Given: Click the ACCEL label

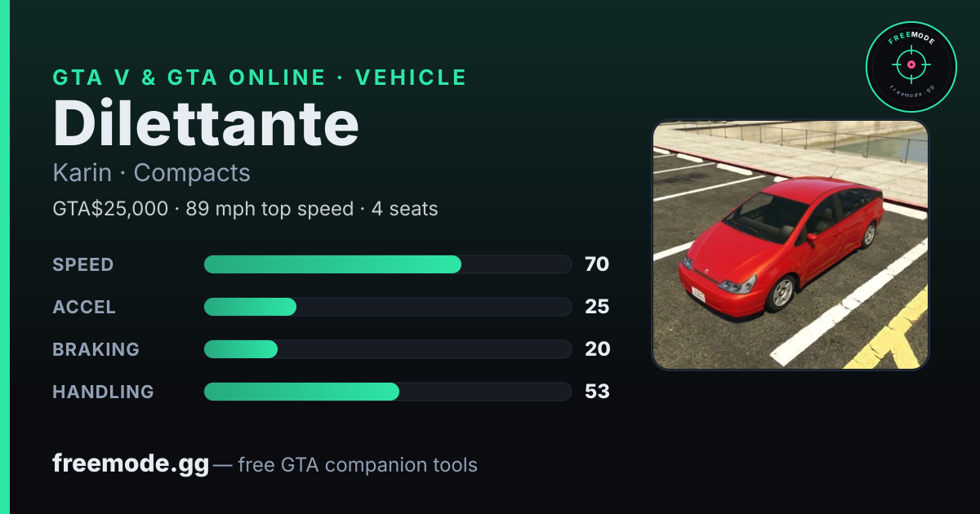Looking at the screenshot, I should click(84, 307).
